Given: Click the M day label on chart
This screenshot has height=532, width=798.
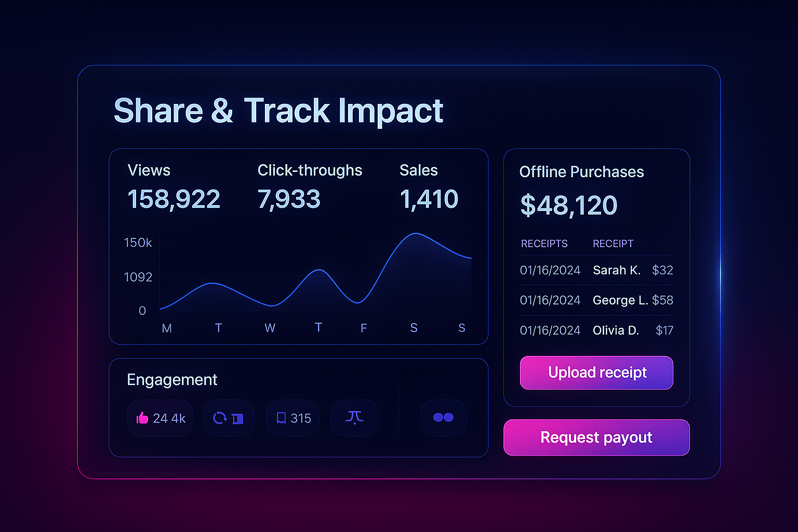Looking at the screenshot, I should [167, 328].
